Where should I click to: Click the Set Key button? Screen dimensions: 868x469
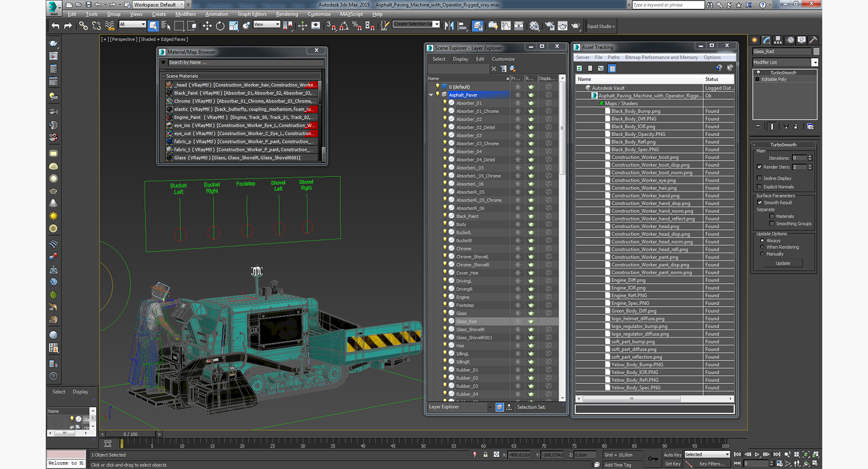[673, 464]
